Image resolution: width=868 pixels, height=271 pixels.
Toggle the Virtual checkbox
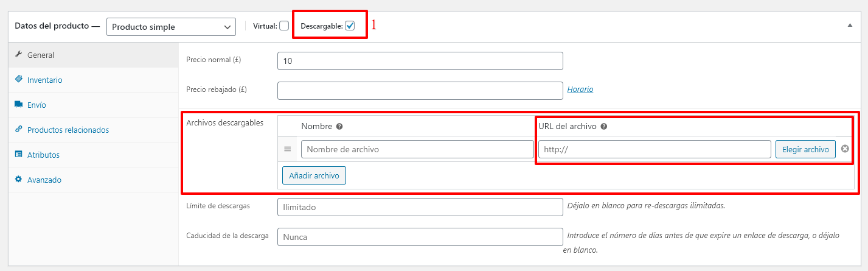284,26
